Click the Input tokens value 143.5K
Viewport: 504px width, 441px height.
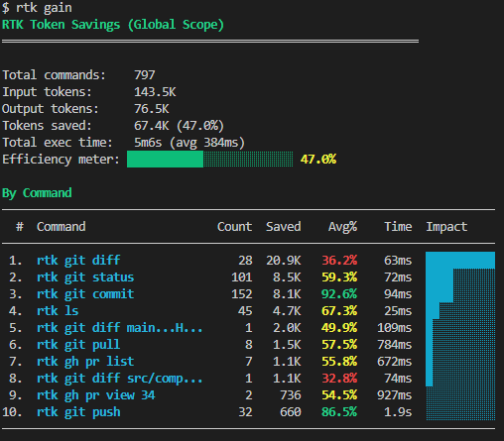(155, 92)
